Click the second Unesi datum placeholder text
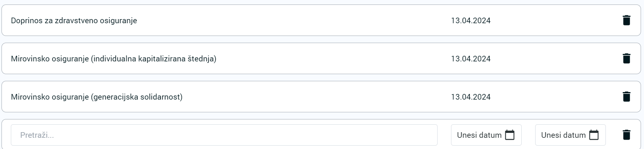644x149 pixels. coord(563,135)
